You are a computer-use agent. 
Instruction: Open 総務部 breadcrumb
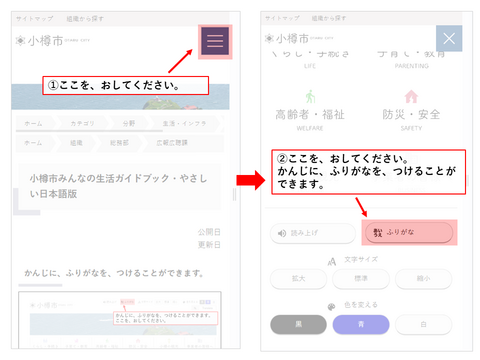(x=119, y=143)
